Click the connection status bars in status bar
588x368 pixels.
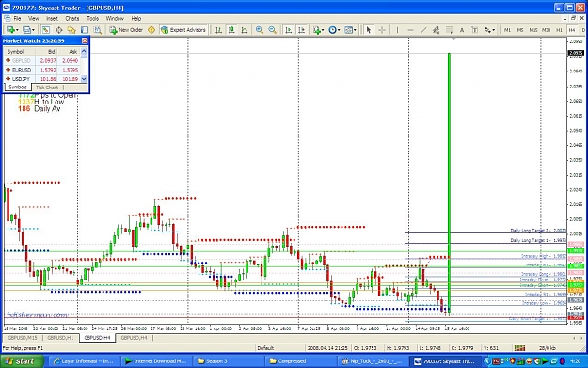pos(519,348)
